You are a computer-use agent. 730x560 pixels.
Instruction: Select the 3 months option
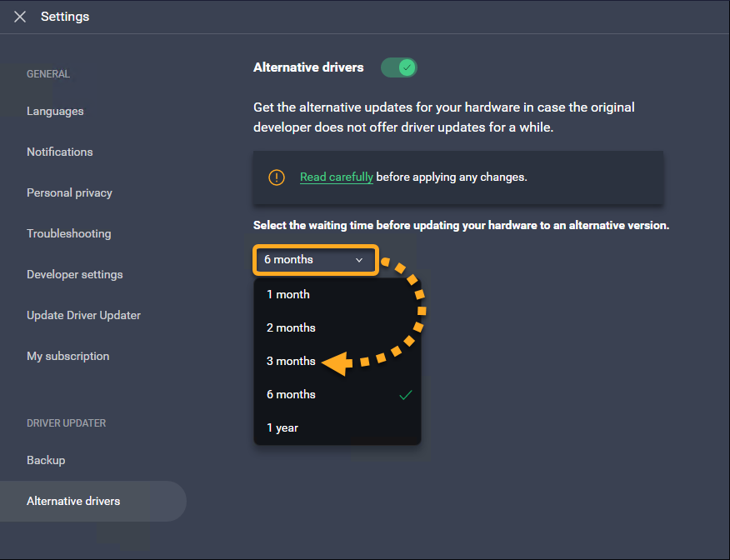tap(291, 361)
